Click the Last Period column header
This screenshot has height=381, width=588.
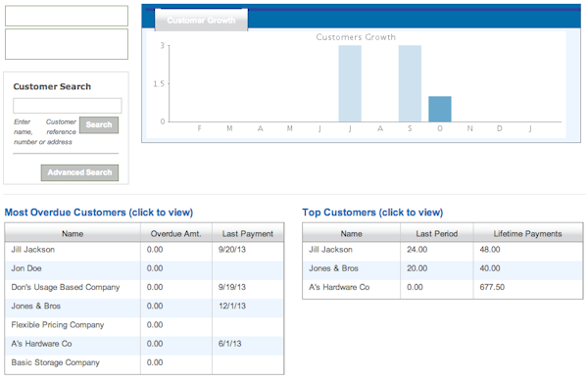pos(437,234)
